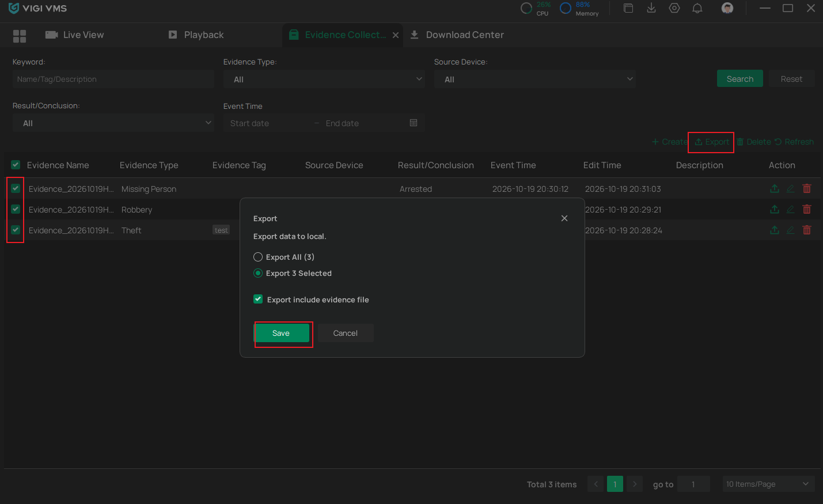823x504 pixels.
Task: Click the Reset button
Action: 791,78
